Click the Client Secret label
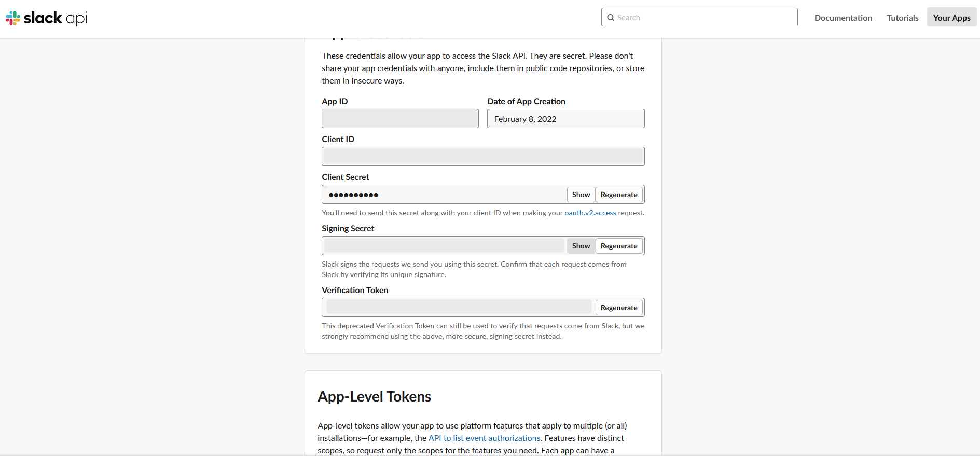The height and width of the screenshot is (456, 980). tap(345, 177)
